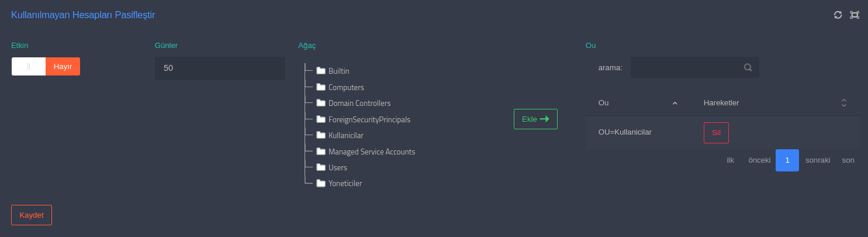Select ForeignSecurityPrincipals in the tree
The image size is (868, 237).
click(x=369, y=119)
